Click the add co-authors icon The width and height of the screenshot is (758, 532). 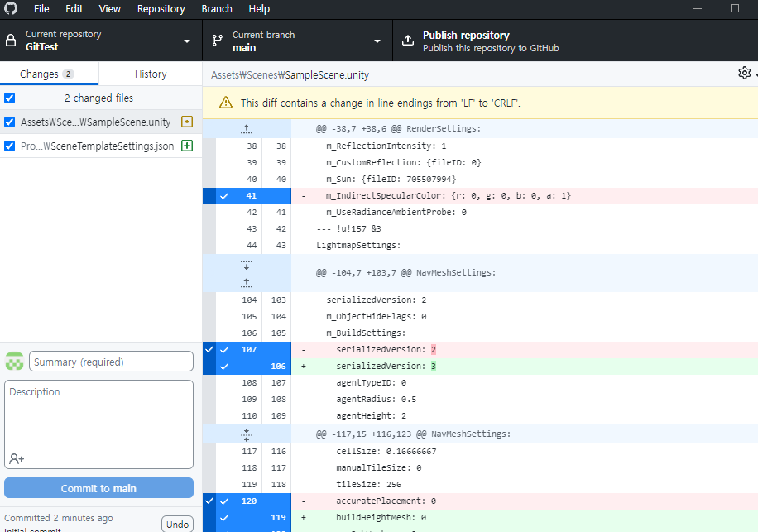click(x=17, y=458)
